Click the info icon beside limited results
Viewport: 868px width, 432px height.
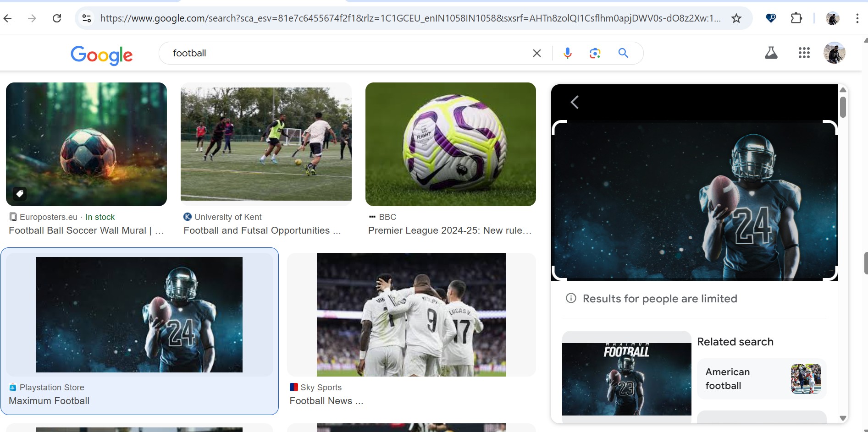coord(571,298)
